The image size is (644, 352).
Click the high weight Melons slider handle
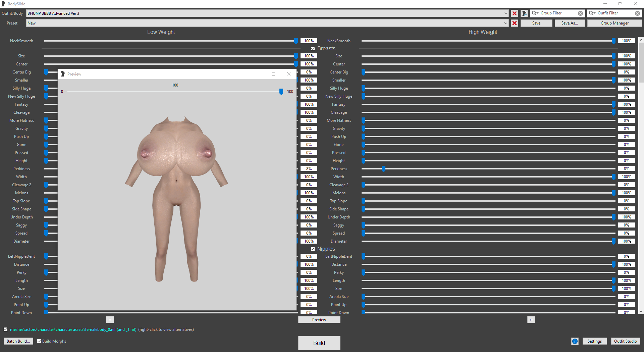tap(613, 193)
